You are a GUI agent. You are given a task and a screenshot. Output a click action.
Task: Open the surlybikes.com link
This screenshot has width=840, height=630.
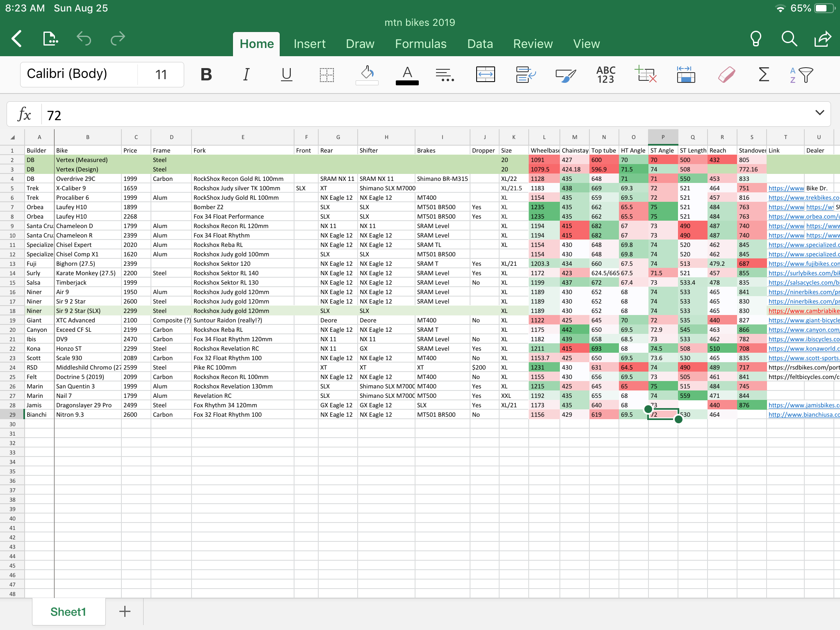(803, 273)
